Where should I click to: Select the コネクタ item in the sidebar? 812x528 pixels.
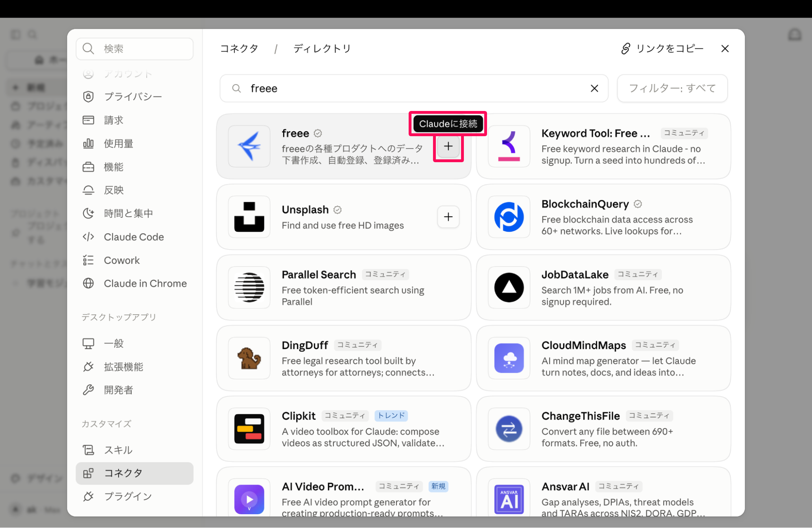134,473
